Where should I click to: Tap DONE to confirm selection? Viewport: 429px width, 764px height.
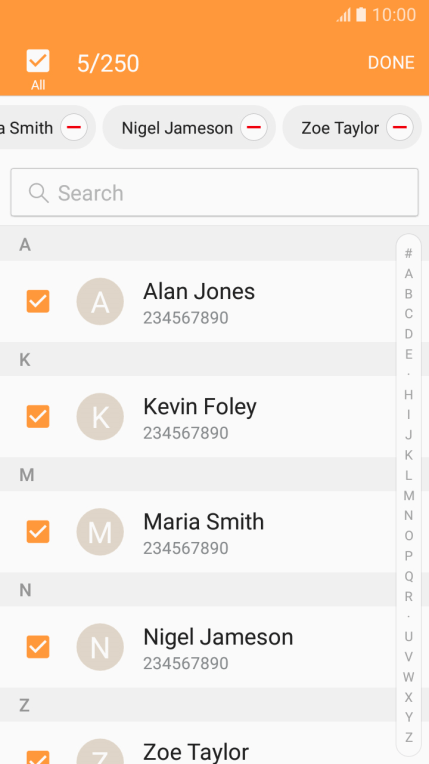pyautogui.click(x=391, y=62)
